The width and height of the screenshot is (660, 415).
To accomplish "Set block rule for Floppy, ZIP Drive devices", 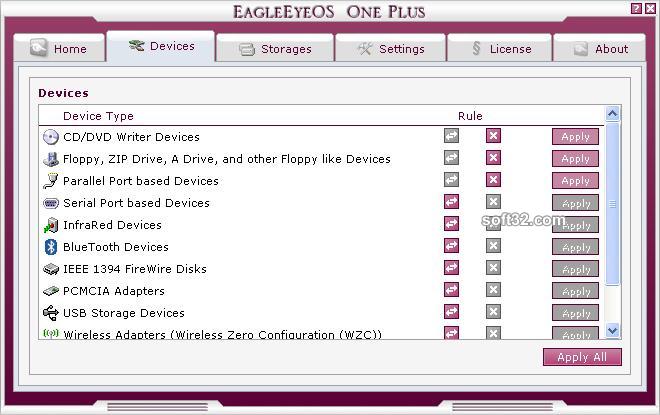I will point(493,158).
